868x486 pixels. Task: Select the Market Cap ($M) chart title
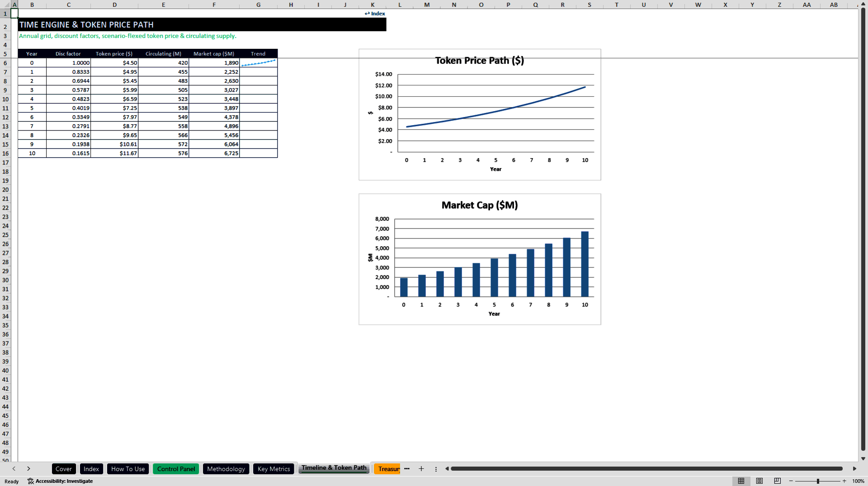[480, 205]
